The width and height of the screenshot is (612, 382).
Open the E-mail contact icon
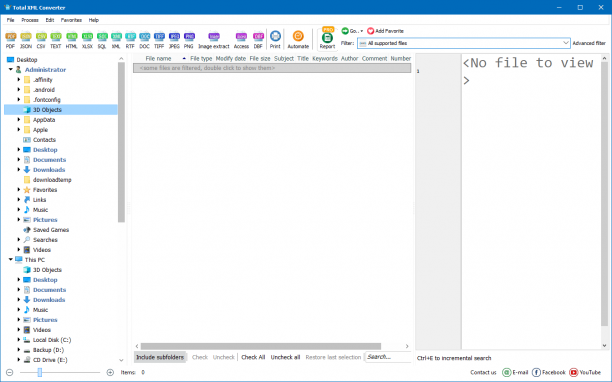click(506, 372)
